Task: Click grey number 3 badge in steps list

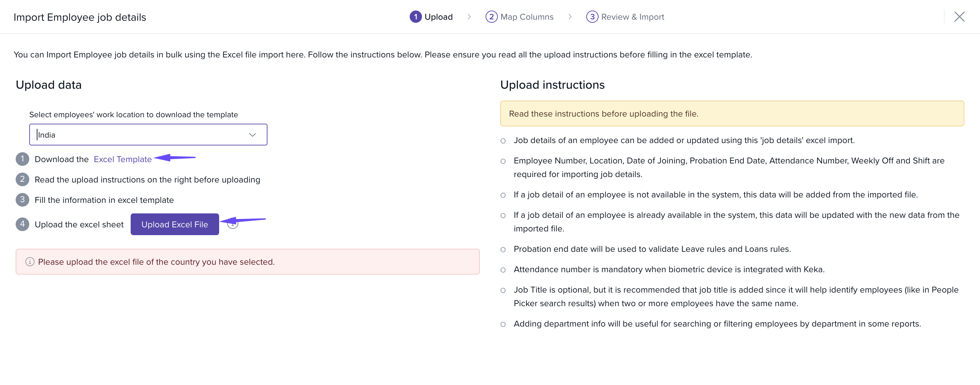Action: 22,200
